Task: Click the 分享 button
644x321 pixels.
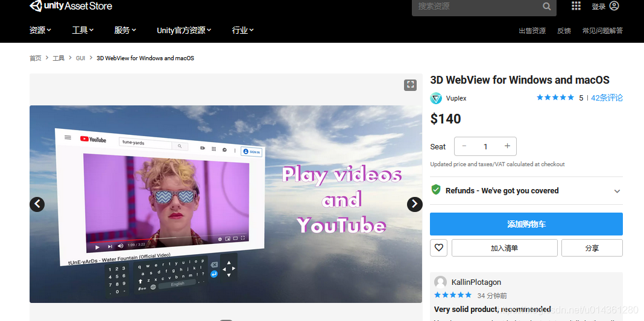Action: pyautogui.click(x=592, y=248)
